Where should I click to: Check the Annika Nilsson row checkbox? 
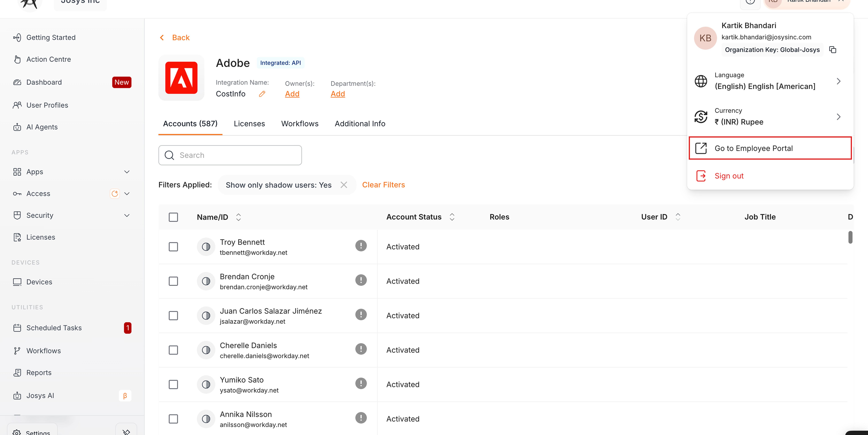(x=173, y=419)
